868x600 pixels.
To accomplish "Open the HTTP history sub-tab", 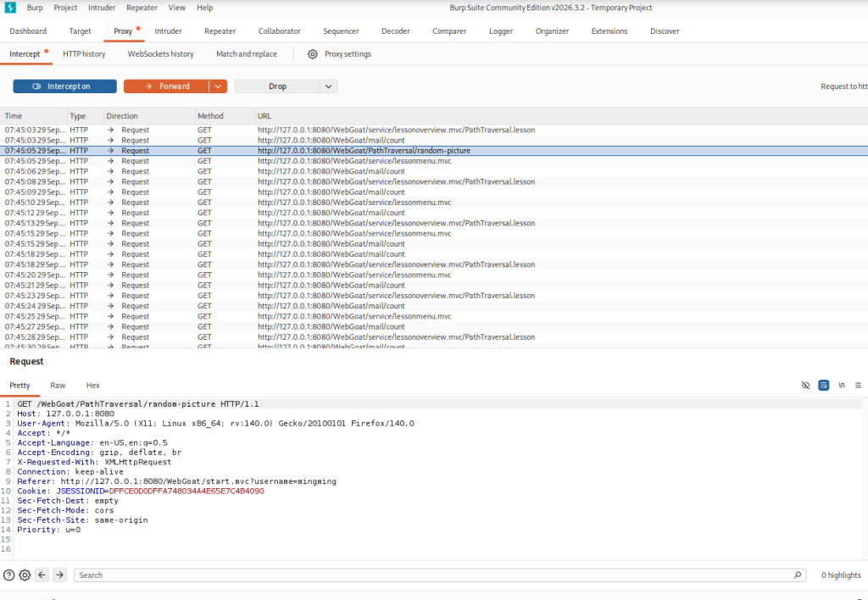I will [84, 54].
